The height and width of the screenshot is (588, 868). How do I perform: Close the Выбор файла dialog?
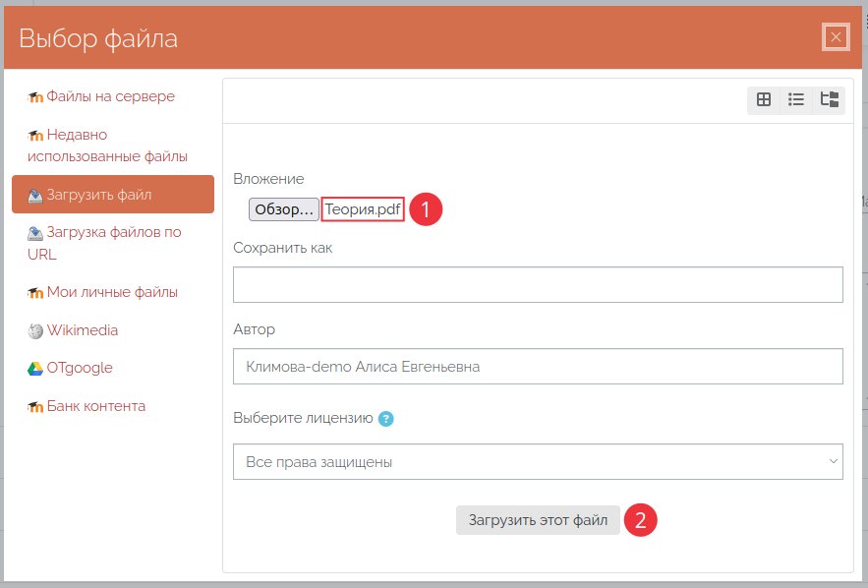[x=836, y=37]
